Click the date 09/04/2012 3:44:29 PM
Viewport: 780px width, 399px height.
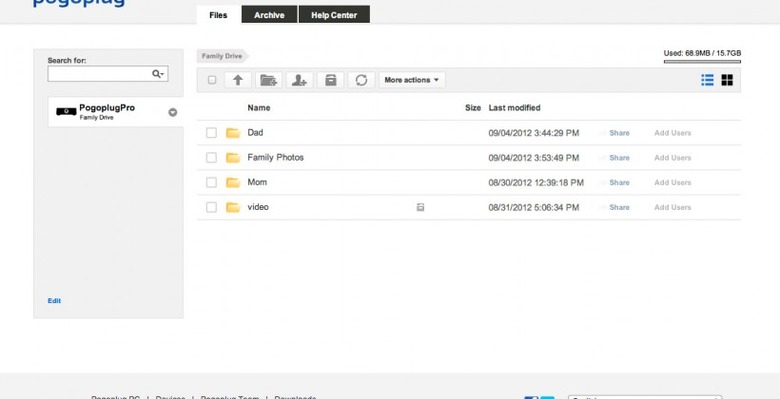(534, 133)
